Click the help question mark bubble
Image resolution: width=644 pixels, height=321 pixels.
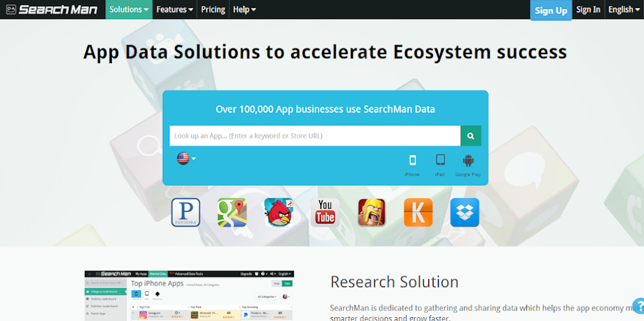tap(639, 305)
